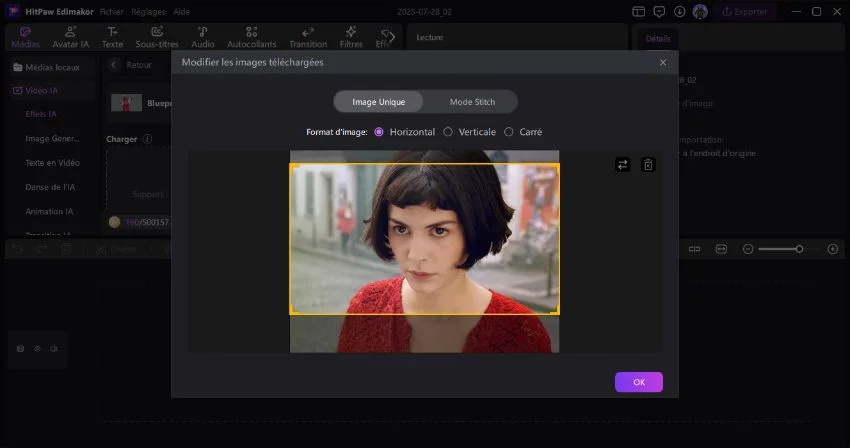Click the bottom-right yellow crop corner handle
This screenshot has height=448, width=850.
click(555, 310)
